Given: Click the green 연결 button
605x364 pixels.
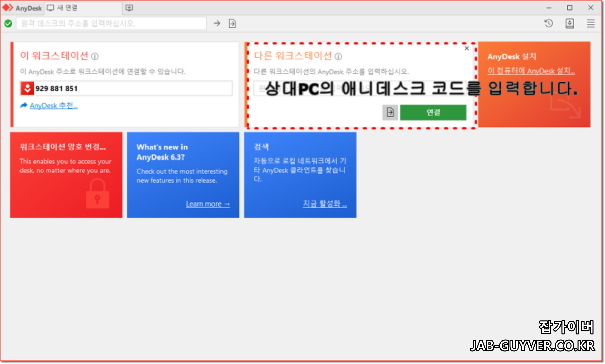Looking at the screenshot, I should click(x=433, y=112).
